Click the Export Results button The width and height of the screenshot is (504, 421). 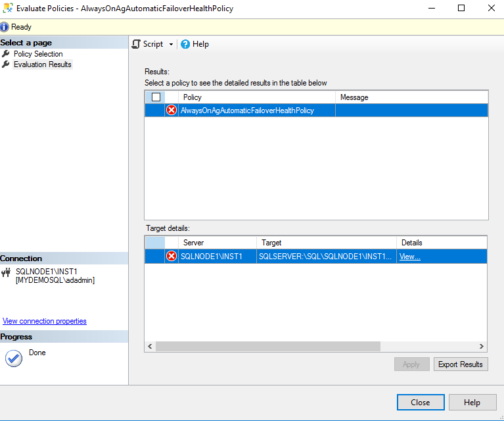tap(461, 364)
